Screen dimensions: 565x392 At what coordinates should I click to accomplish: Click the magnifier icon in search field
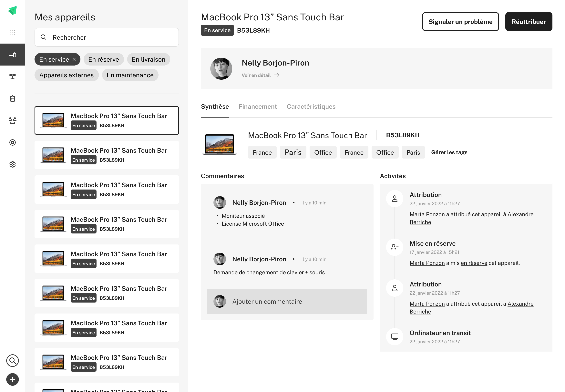pos(44,37)
